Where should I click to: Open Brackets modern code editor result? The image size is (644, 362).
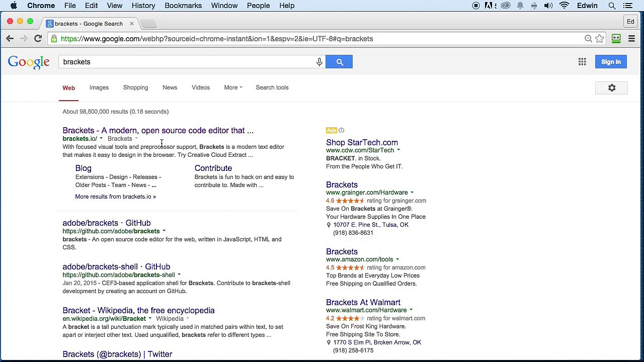(x=158, y=131)
